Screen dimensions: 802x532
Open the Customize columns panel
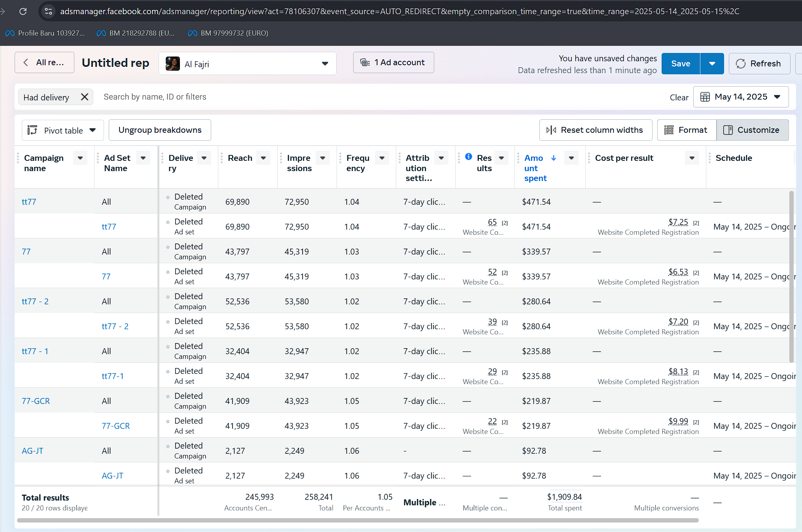pyautogui.click(x=752, y=130)
